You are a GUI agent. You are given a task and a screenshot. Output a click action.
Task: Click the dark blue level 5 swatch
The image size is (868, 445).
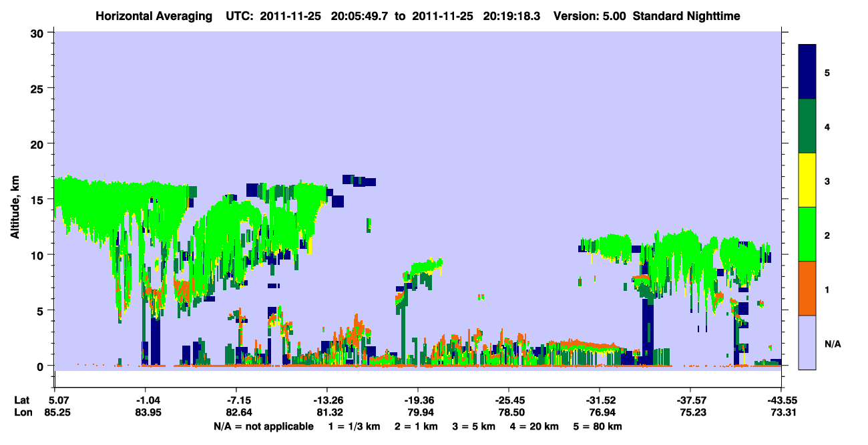[x=807, y=72]
